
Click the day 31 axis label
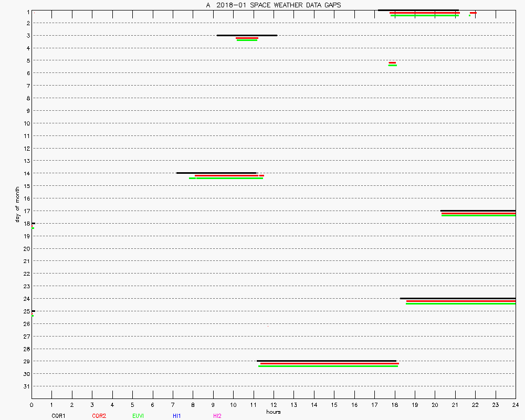(x=25, y=386)
